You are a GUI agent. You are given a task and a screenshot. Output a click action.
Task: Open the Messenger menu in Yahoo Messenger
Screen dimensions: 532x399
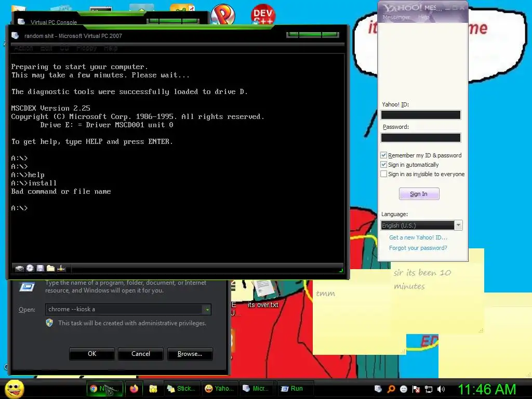pos(396,17)
